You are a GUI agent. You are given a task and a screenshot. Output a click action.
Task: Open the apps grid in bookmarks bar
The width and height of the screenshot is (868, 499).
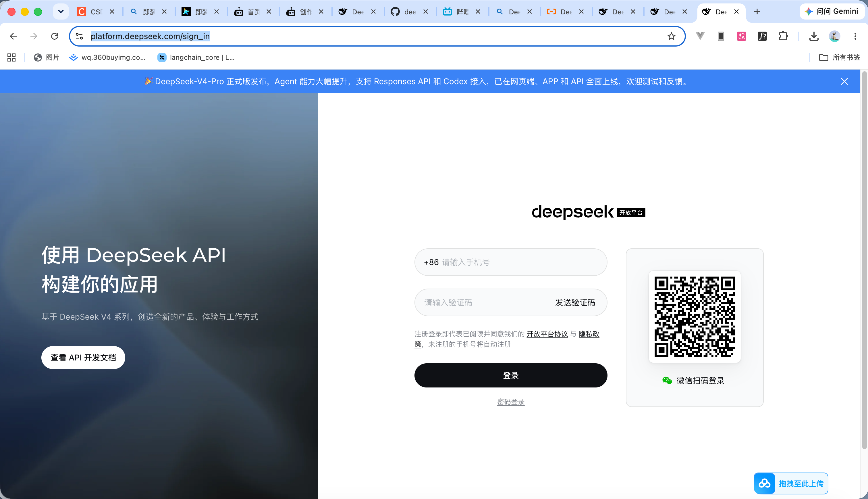click(12, 57)
